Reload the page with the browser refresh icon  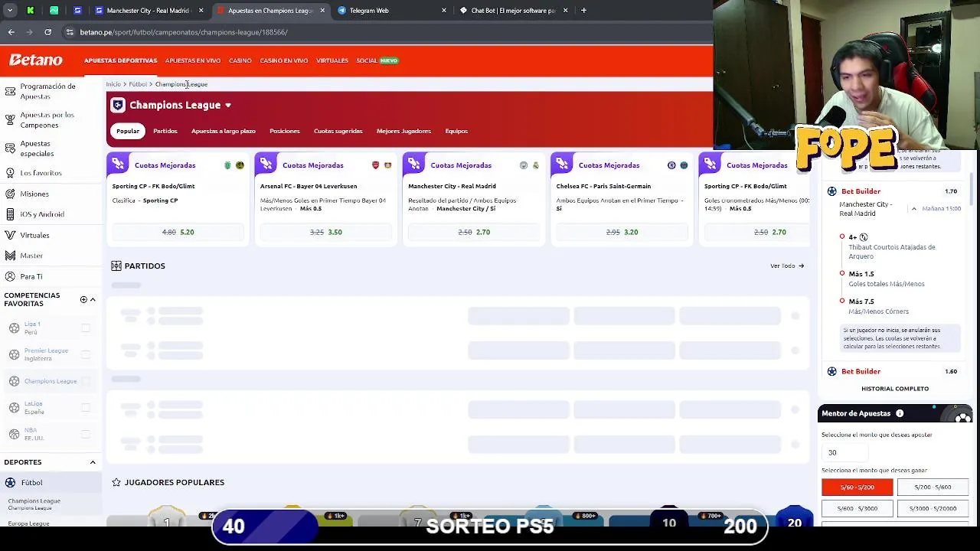coord(47,32)
